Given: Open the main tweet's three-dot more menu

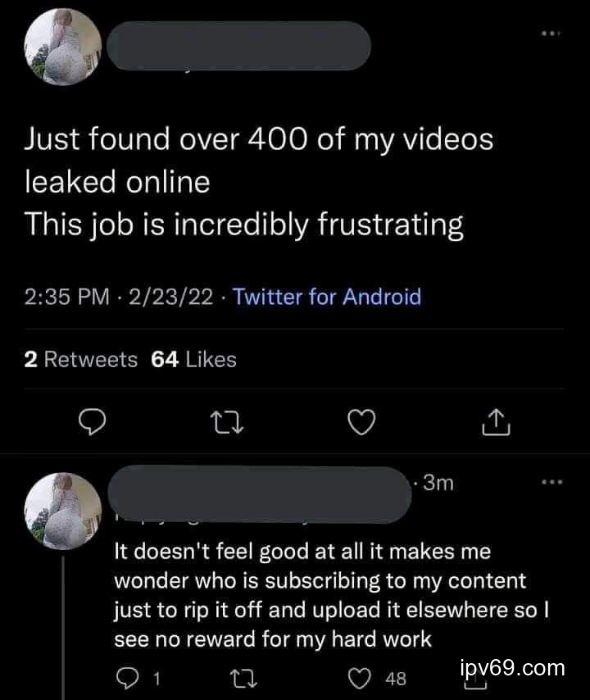Looking at the screenshot, I should point(551,34).
